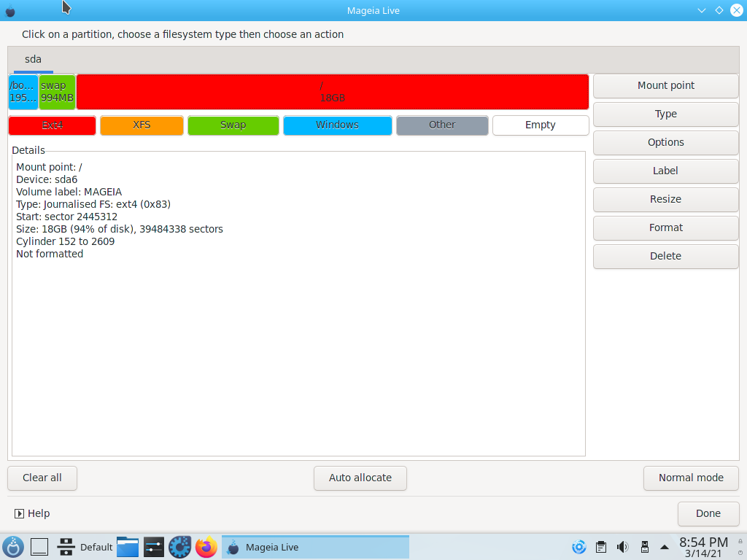Click the Done button

pyautogui.click(x=708, y=514)
